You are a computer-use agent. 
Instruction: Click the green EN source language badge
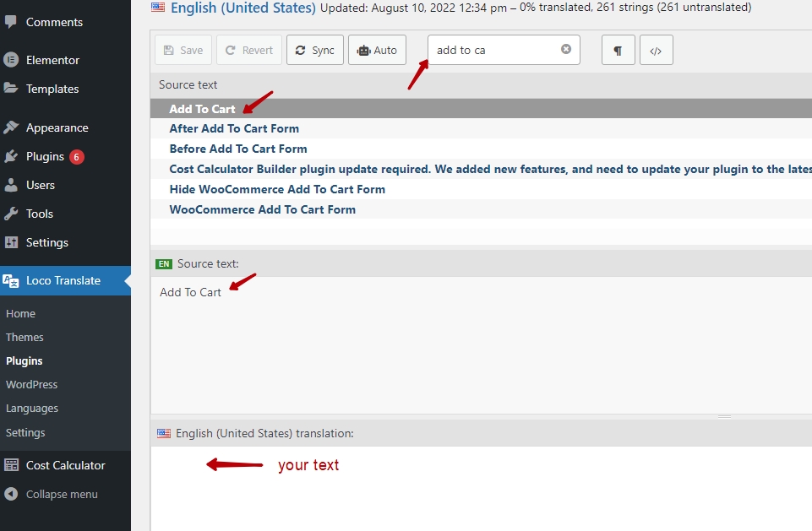[x=164, y=264]
